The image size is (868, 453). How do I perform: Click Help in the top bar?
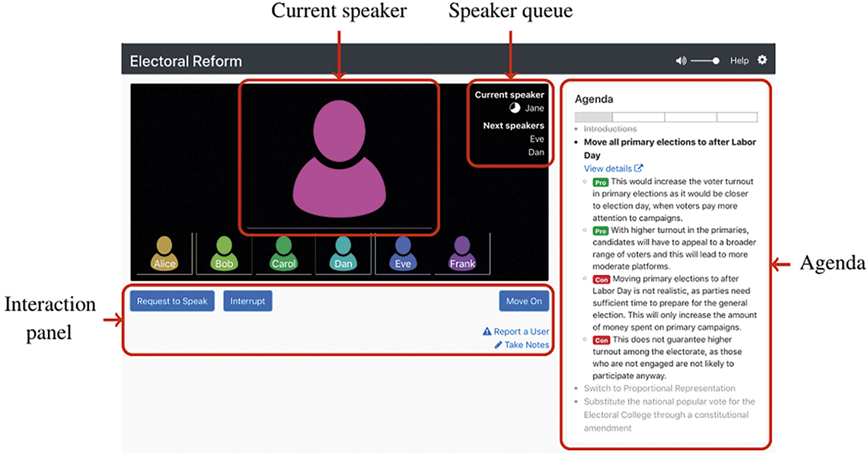click(x=739, y=61)
